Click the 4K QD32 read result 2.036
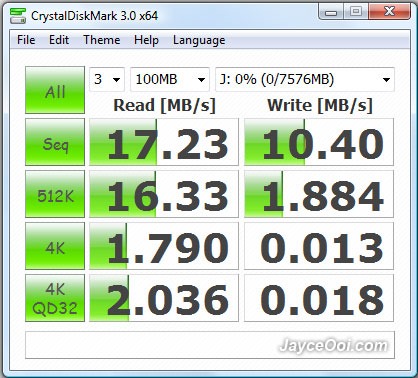 (164, 298)
